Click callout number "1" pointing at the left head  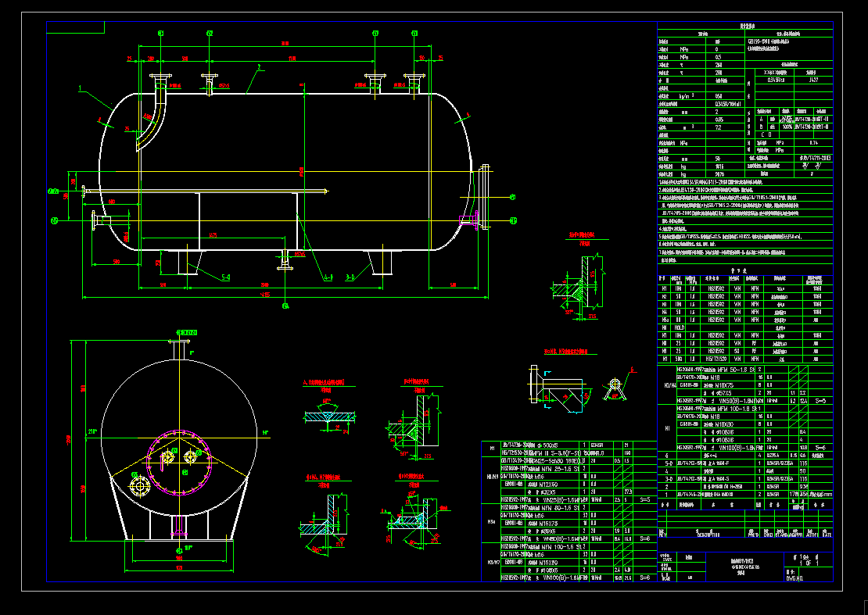coord(80,88)
